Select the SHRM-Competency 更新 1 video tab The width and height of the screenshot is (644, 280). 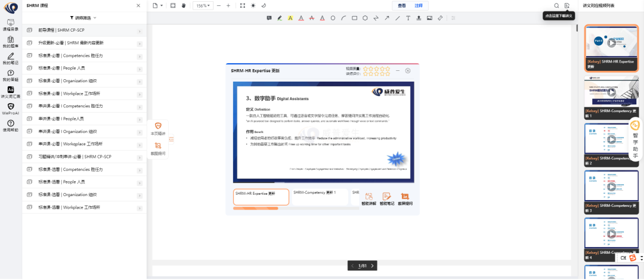tap(319, 197)
